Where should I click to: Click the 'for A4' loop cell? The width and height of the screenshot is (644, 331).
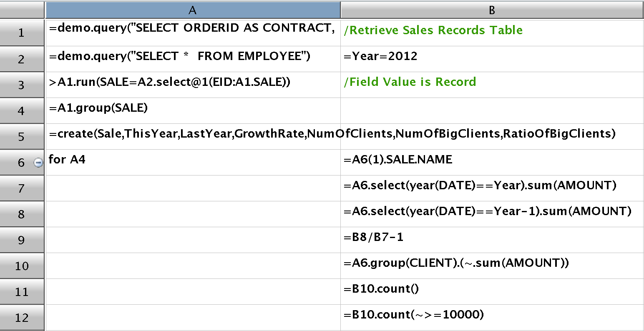tap(67, 160)
